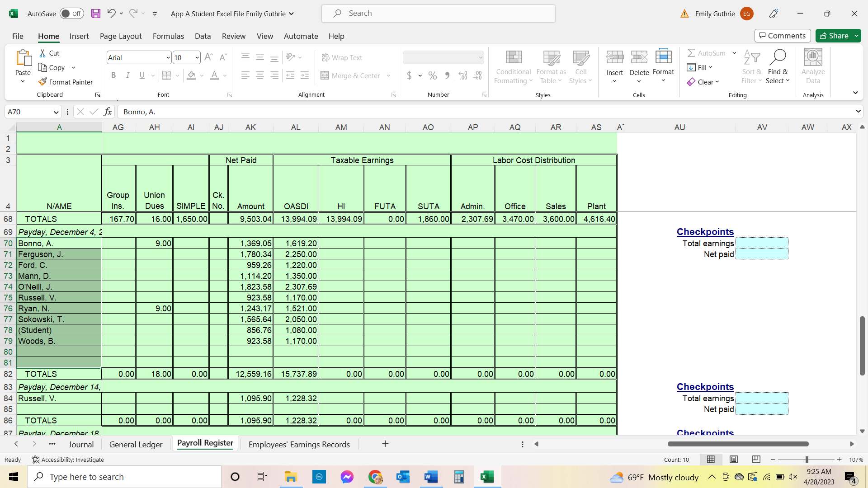Select the Cut command
Viewport: 868px width, 488px height.
tap(49, 53)
